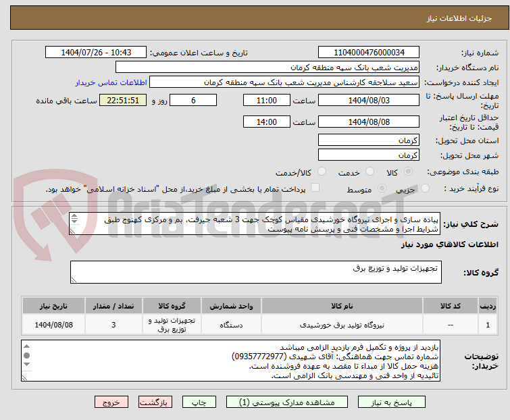Click the remaining time field 22:51:51
510x420 pixels.
[123, 100]
